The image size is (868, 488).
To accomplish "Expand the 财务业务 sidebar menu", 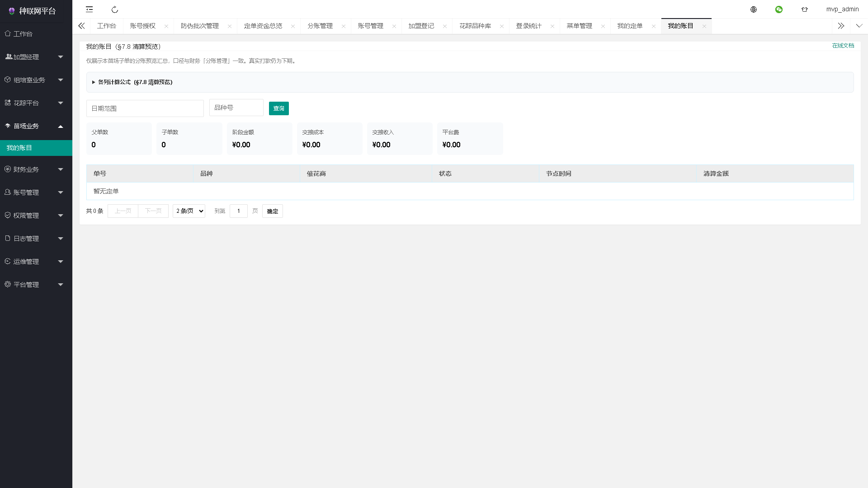I will tap(36, 169).
